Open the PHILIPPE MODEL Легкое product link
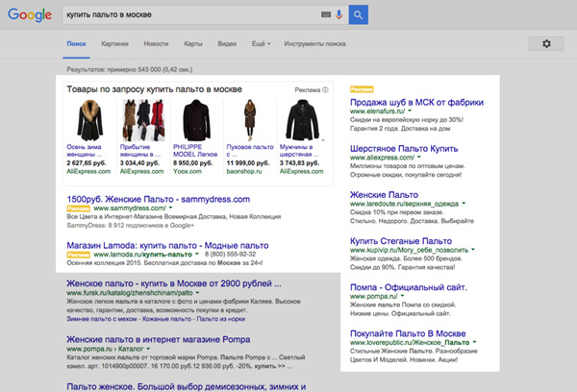Image resolution: width=577 pixels, height=392 pixels. point(195,151)
